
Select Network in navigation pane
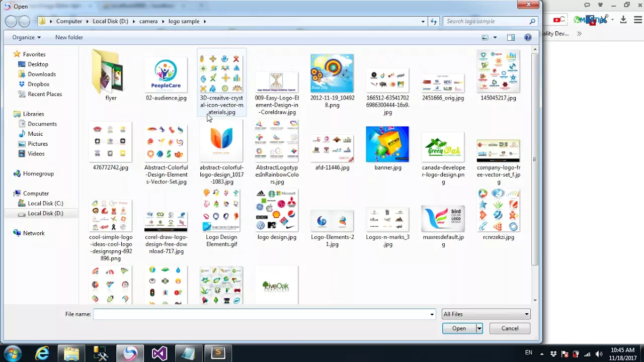[34, 233]
